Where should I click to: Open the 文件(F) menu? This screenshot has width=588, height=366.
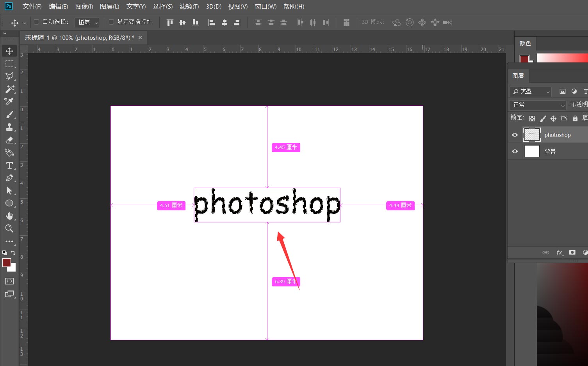(x=32, y=7)
